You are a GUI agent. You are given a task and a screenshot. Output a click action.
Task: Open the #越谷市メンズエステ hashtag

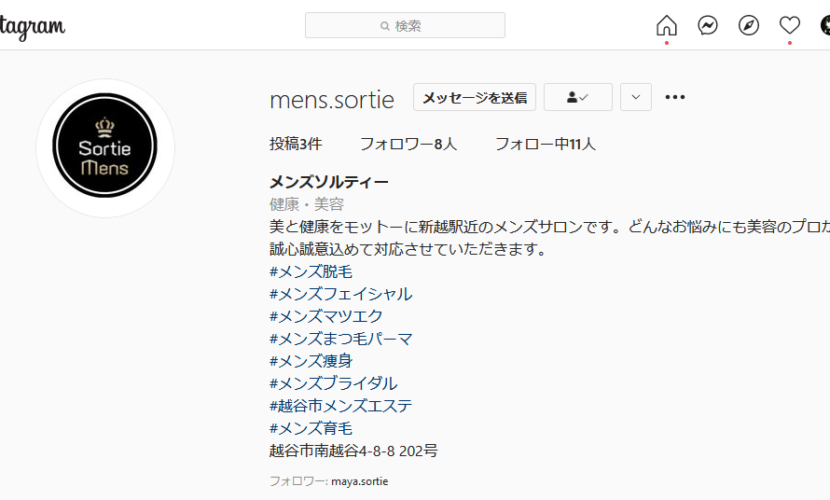341,406
